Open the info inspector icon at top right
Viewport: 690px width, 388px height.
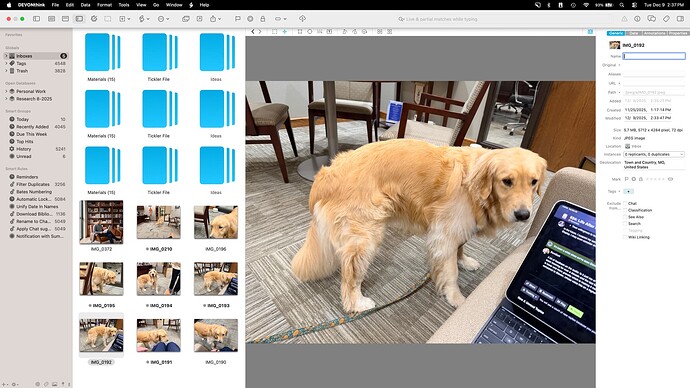coord(637,19)
